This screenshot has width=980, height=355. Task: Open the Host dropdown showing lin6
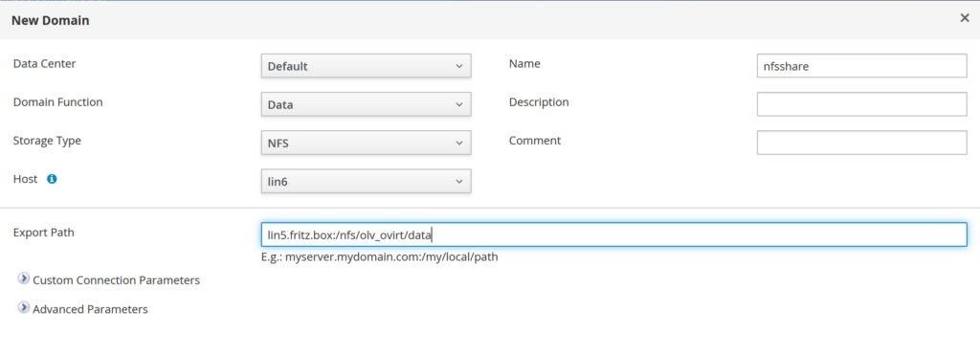[x=366, y=182]
